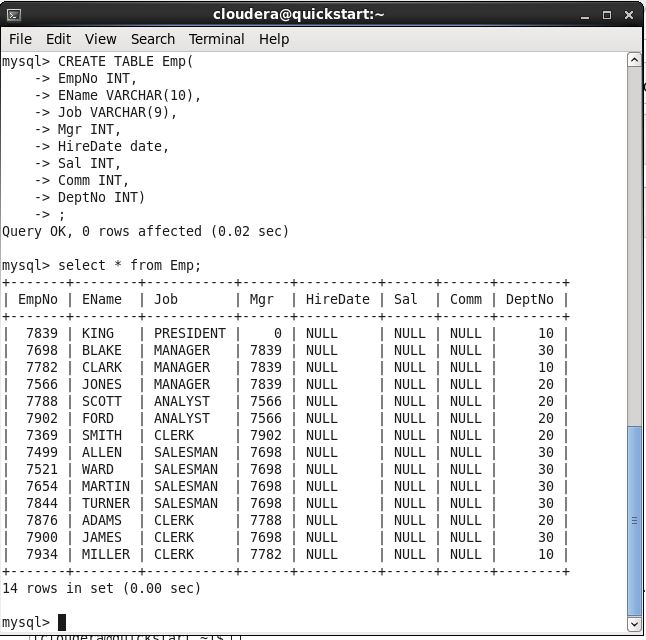Click the blue vertical scrollbar thumb

click(x=634, y=522)
